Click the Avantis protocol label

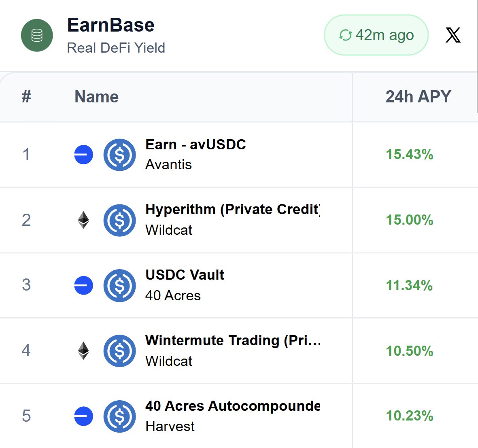(x=169, y=165)
